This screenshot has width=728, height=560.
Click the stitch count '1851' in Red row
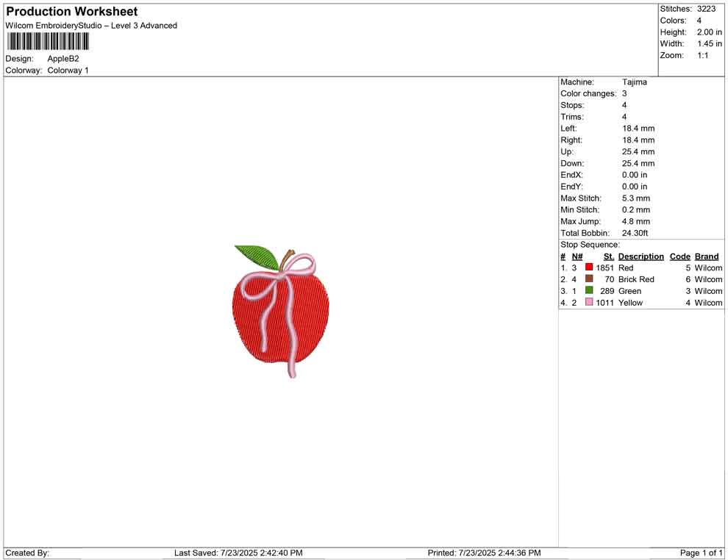(x=604, y=268)
